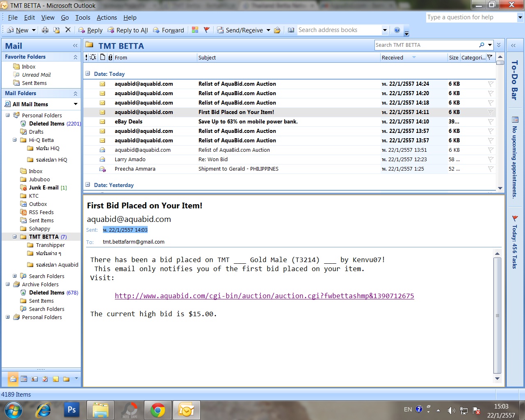The height and width of the screenshot is (420, 525).
Task: Click the Search address books field
Action: click(x=339, y=30)
